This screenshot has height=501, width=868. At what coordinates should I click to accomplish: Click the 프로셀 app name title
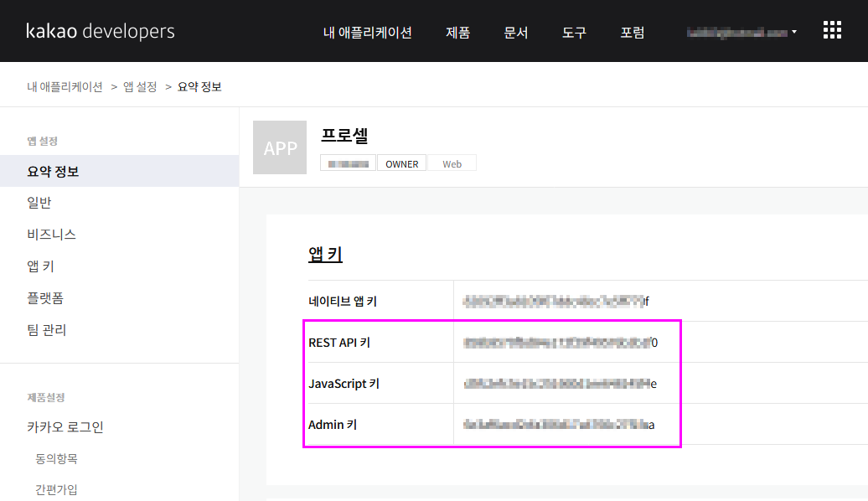[344, 135]
